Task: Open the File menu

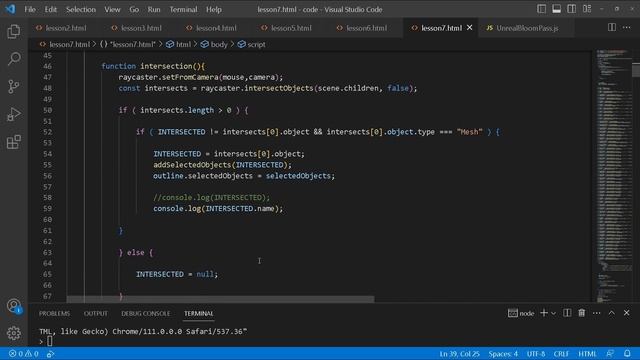Action: point(30,9)
